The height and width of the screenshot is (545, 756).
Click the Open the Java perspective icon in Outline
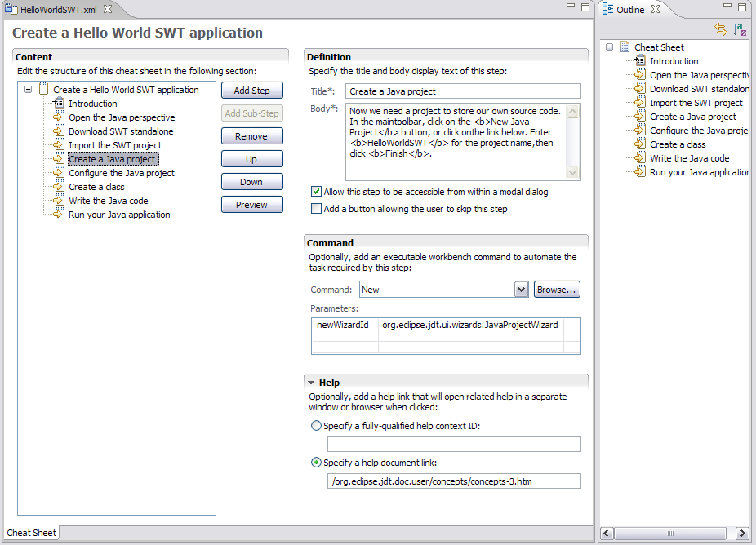point(640,75)
